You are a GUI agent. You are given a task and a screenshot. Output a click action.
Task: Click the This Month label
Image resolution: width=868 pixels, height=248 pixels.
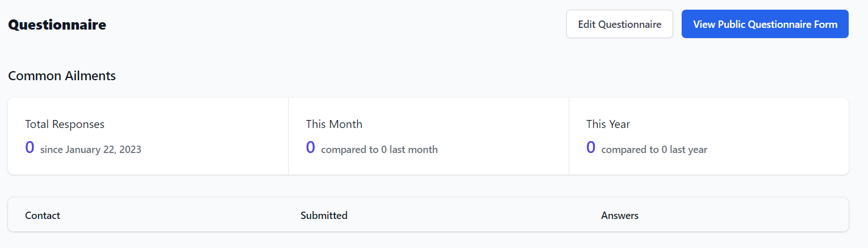334,124
